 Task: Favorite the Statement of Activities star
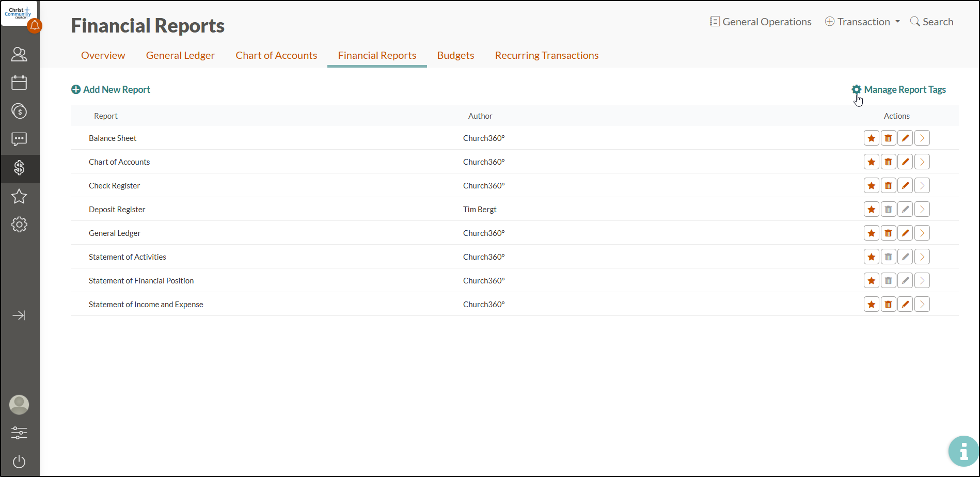pos(872,257)
